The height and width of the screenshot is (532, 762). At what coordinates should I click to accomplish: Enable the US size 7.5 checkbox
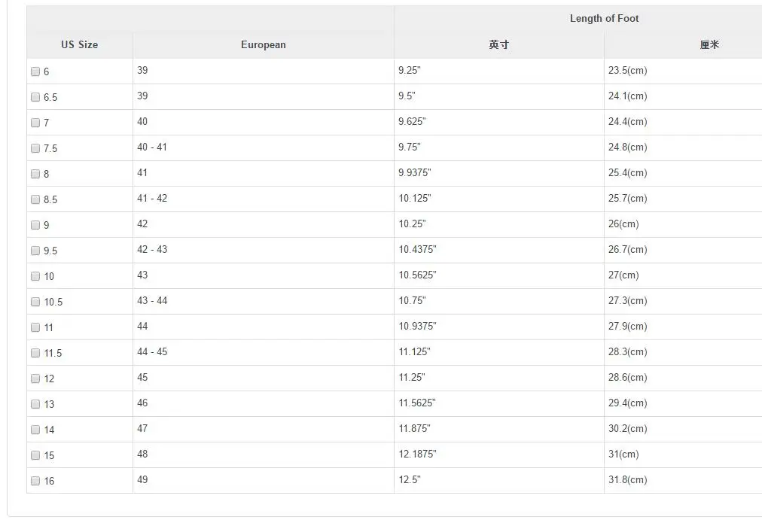pos(35,148)
